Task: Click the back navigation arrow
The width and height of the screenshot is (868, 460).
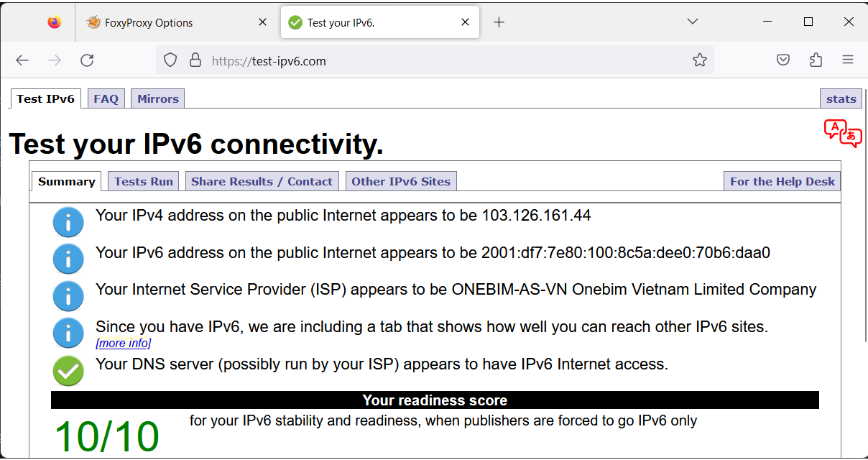Action: pos(22,60)
